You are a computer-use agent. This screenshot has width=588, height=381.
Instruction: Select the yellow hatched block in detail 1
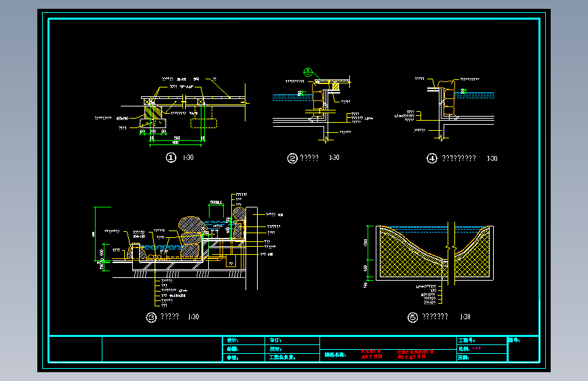[x=153, y=111]
